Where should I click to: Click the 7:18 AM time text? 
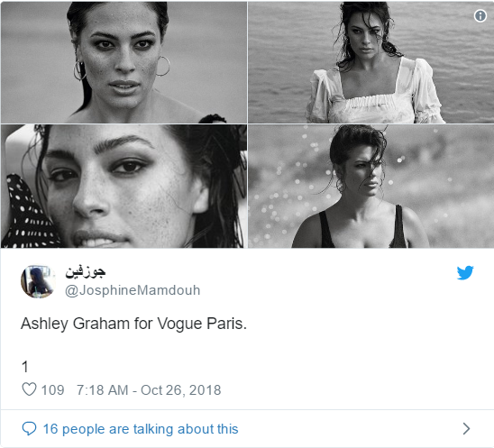103,390
